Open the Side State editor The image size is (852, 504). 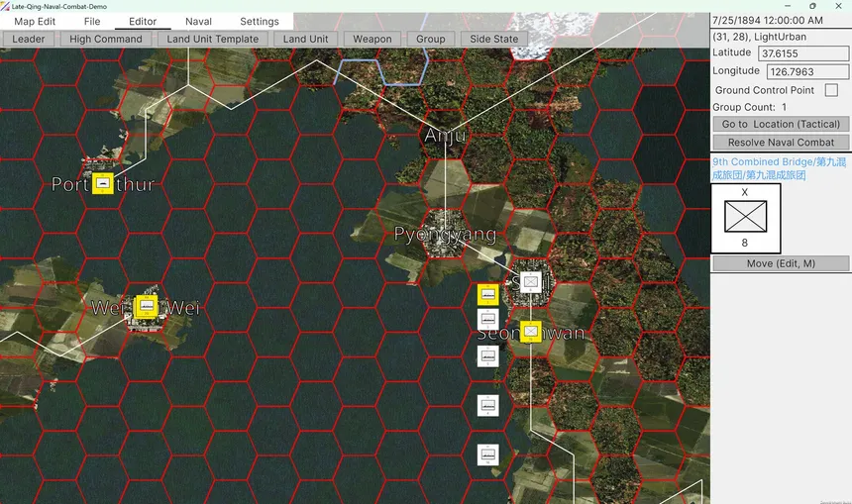[494, 39]
